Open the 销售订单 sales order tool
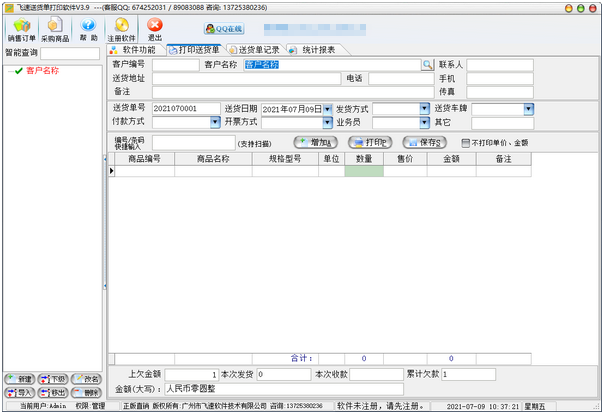Screen dimensions: 604x414 tap(21, 28)
